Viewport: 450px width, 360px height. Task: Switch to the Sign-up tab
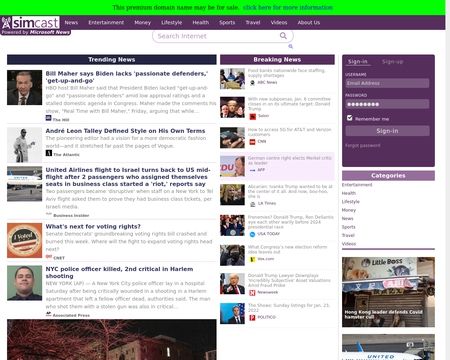point(393,62)
